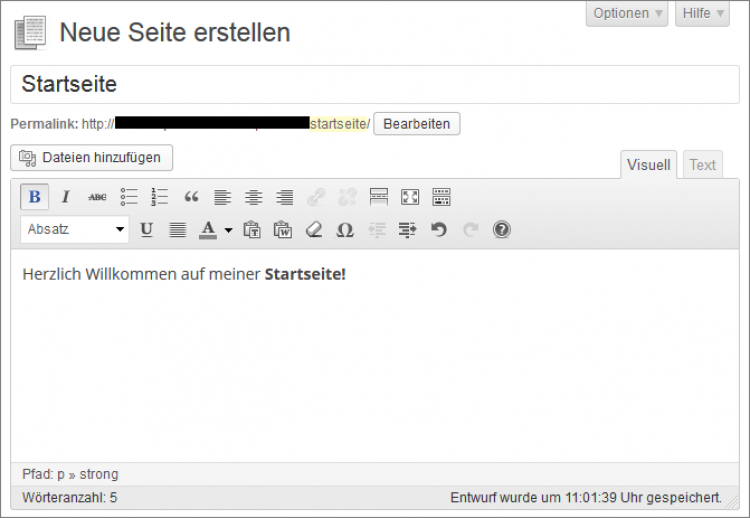Enter fullscreen writing mode
Viewport: 750px width, 518px height.
coord(410,197)
